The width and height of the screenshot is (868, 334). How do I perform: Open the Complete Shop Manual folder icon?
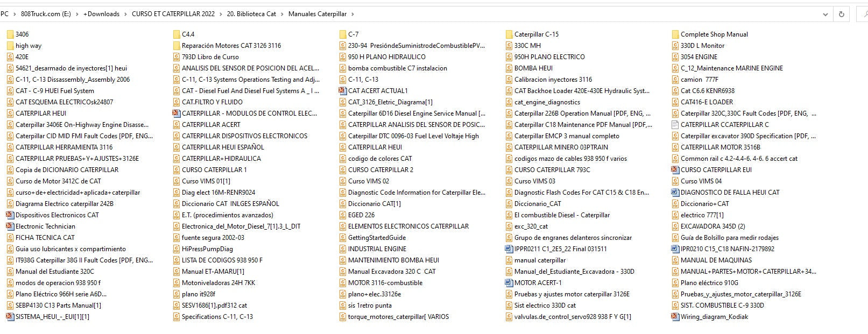[675, 34]
